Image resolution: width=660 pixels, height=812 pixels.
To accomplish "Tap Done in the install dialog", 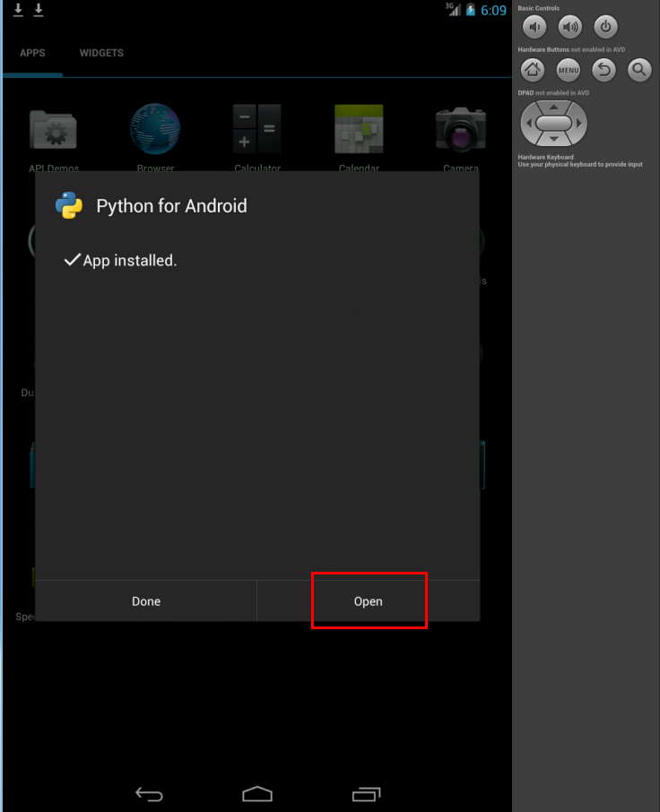I will (146, 601).
